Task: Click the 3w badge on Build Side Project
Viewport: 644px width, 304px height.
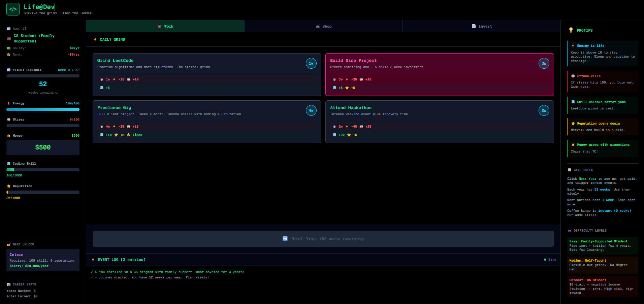Action: pyautogui.click(x=544, y=63)
